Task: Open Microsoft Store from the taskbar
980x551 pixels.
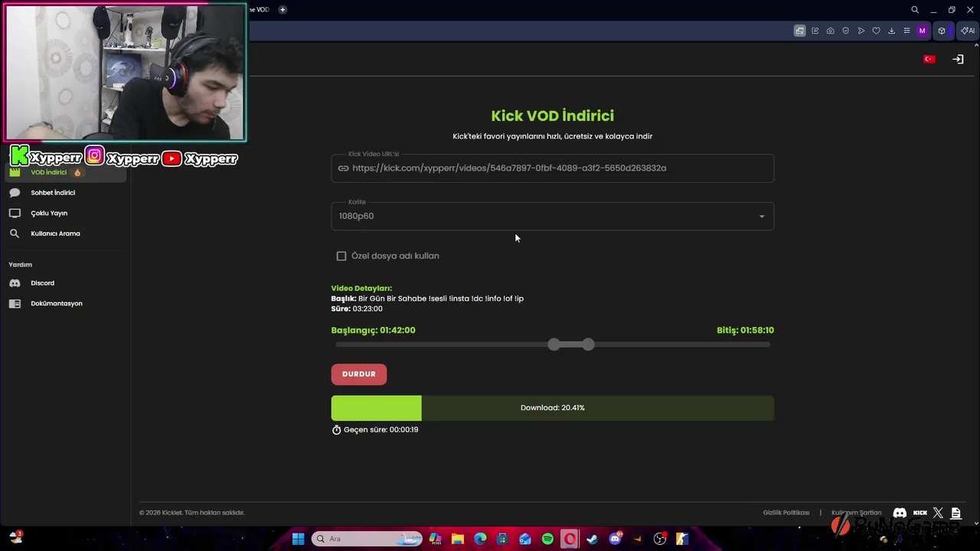Action: click(x=502, y=539)
